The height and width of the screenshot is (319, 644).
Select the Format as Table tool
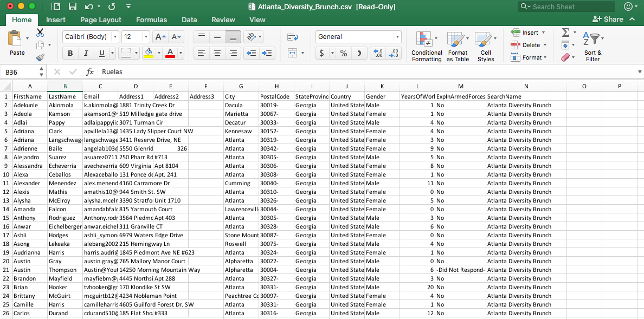tap(458, 47)
